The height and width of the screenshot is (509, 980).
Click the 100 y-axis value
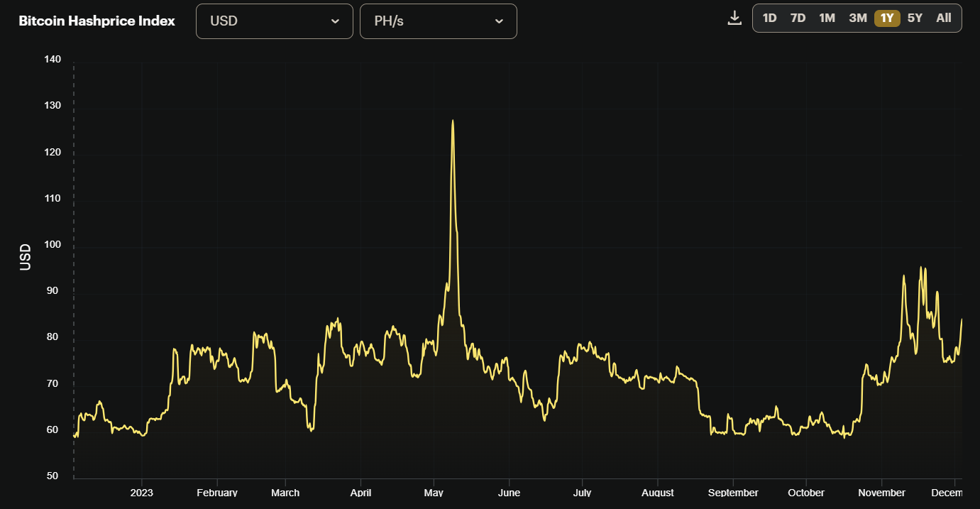pyautogui.click(x=52, y=245)
